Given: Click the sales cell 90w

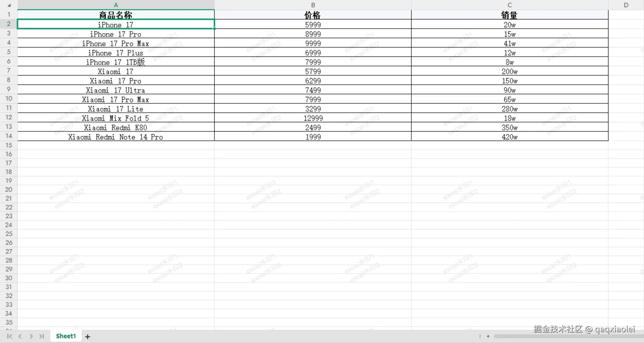Looking at the screenshot, I should tap(509, 90).
